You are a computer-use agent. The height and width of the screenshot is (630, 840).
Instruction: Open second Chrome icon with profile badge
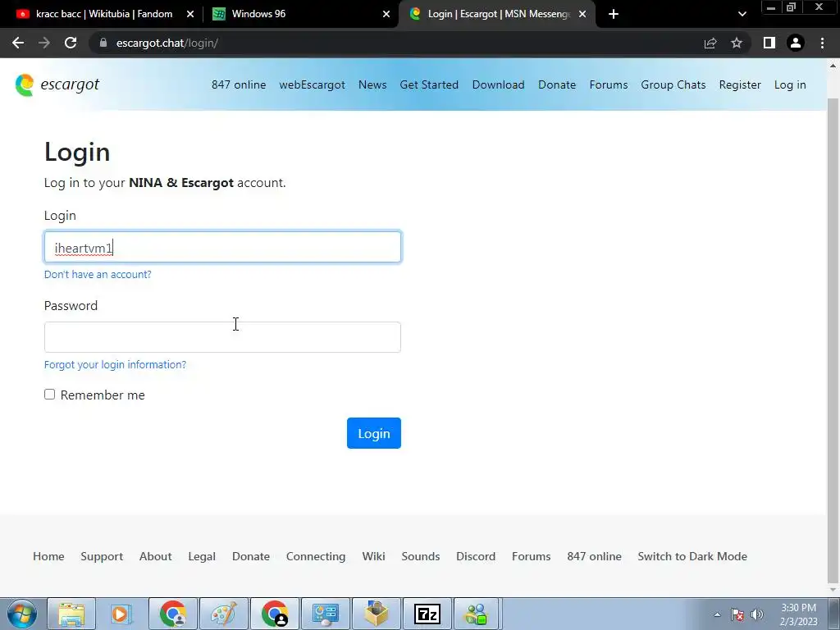tap(274, 614)
